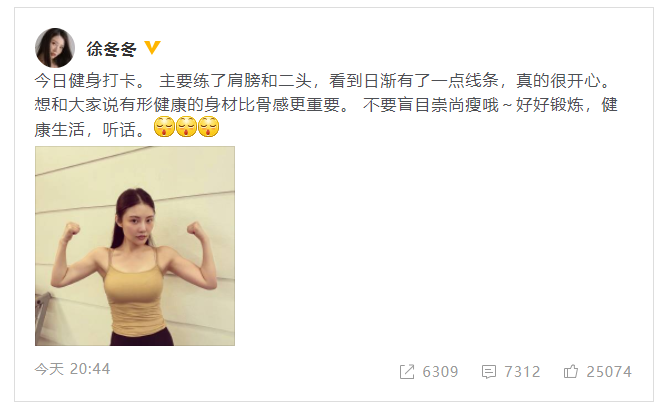671x414 pixels.
Task: Click the phrase 不要盲目崇尚瘦哦
Action: click(x=431, y=105)
